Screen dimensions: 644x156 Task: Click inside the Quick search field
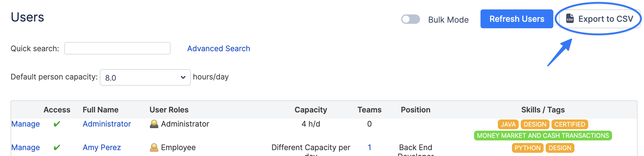pyautogui.click(x=117, y=48)
